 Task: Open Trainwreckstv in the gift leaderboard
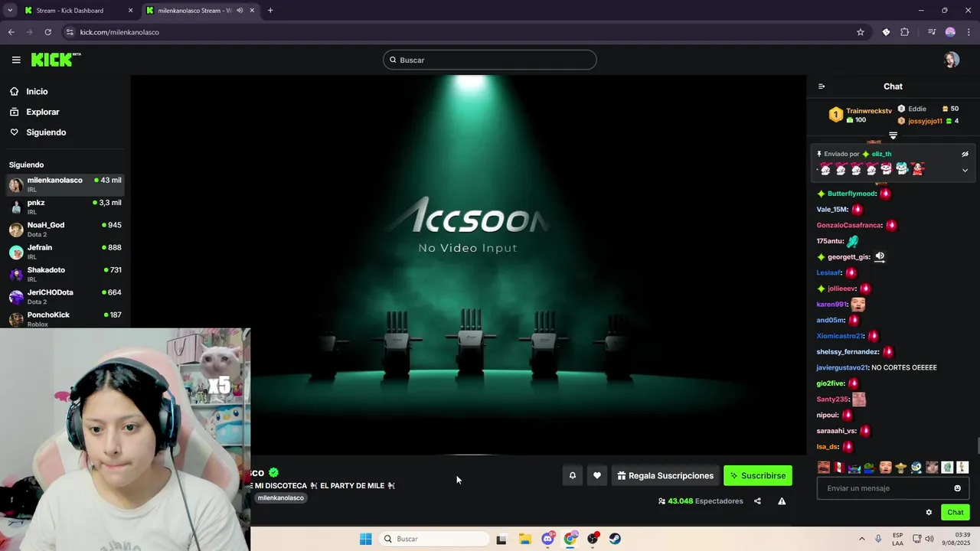click(868, 111)
